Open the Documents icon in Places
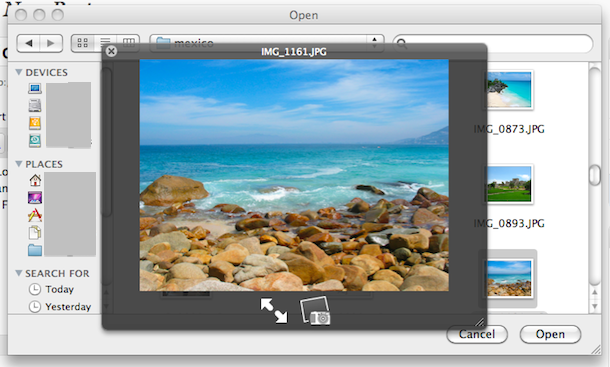The image size is (610, 367). pyautogui.click(x=35, y=232)
